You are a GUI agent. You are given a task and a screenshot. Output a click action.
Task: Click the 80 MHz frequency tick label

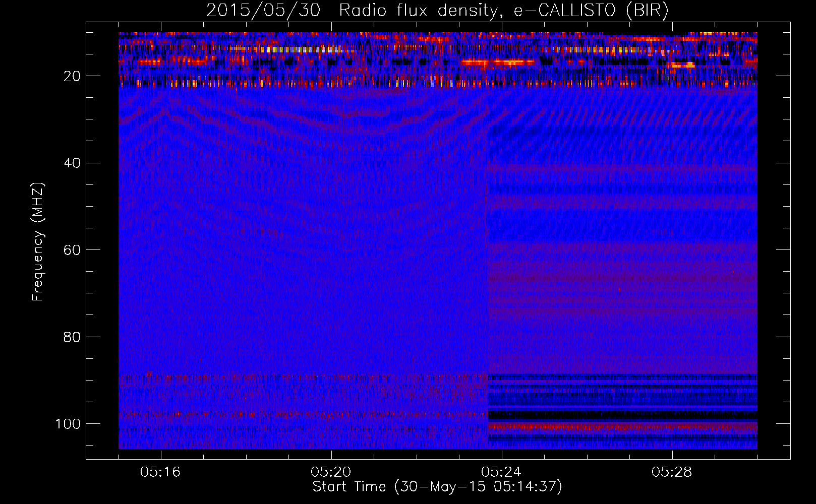[73, 337]
